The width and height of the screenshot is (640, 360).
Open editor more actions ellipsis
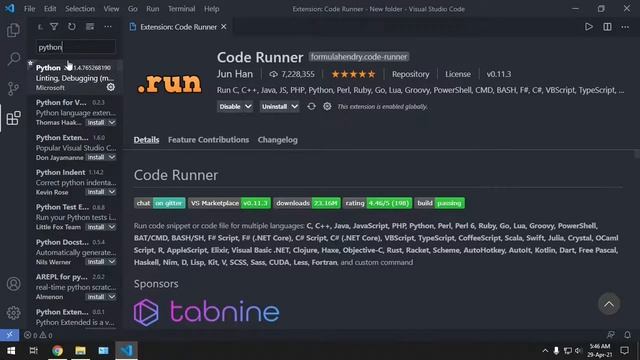point(625,27)
